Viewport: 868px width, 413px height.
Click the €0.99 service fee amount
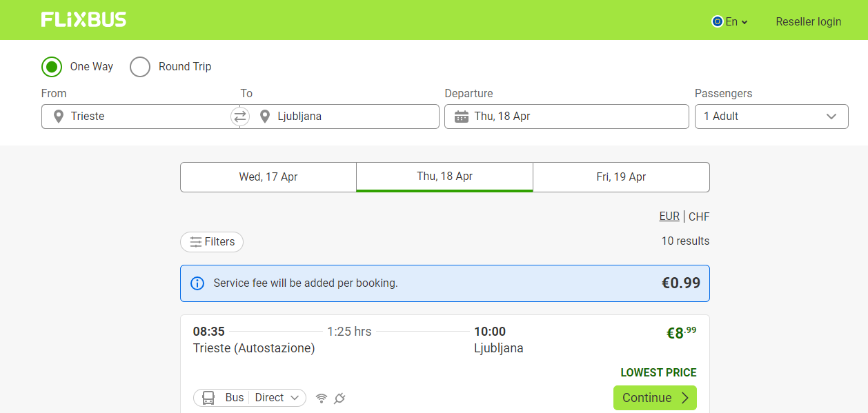681,283
